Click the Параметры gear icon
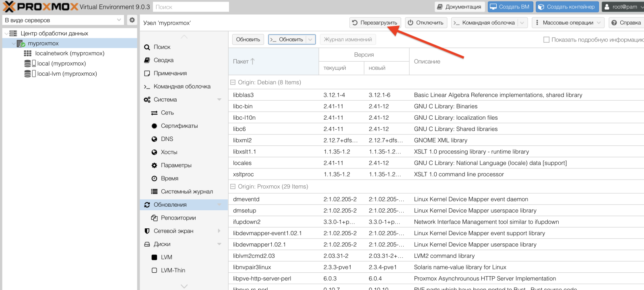This screenshot has width=644, height=290. [154, 166]
